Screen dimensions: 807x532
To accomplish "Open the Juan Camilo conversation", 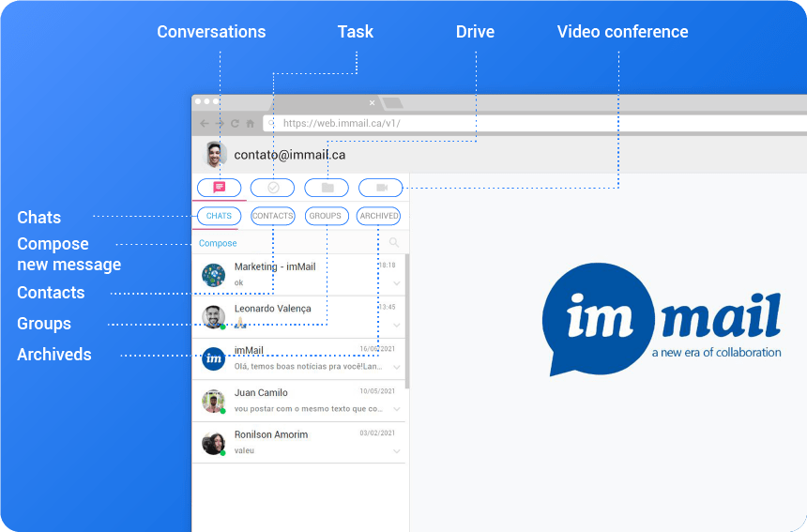I will coord(298,401).
